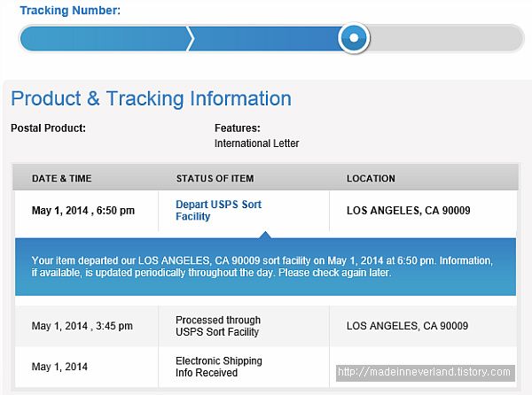Open the madeinneverland.tistory.com watermark URL
The image size is (532, 395).
tap(426, 373)
